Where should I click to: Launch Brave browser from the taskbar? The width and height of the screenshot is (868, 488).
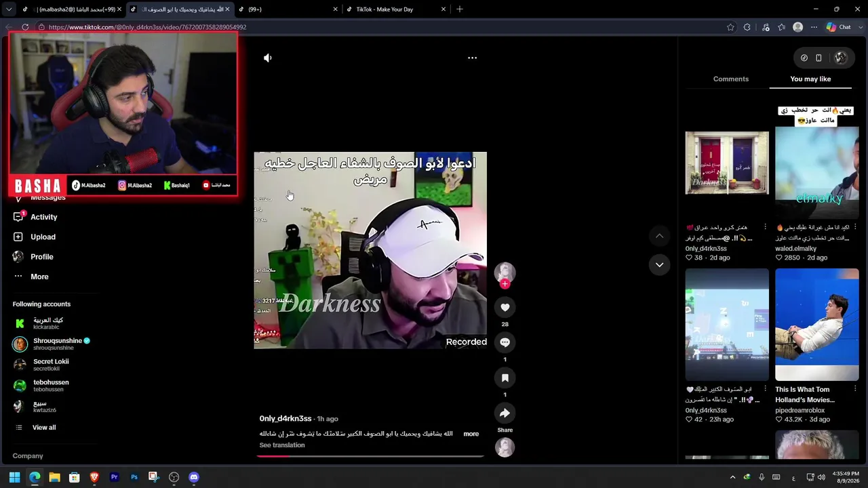(x=94, y=477)
